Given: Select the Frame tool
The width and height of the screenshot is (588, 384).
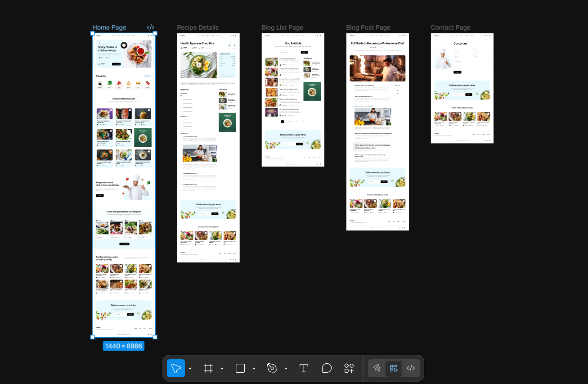Looking at the screenshot, I should coord(208,368).
